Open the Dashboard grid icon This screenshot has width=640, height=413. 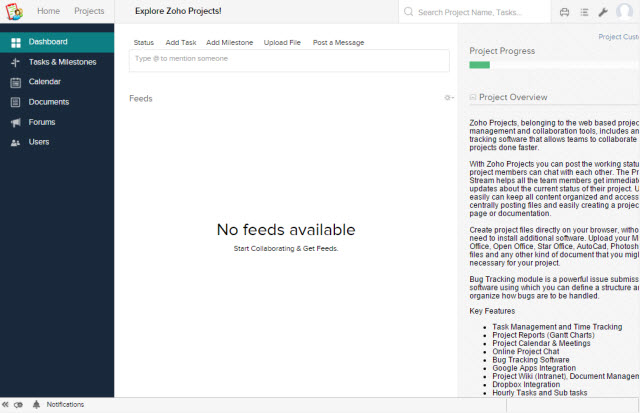16,43
